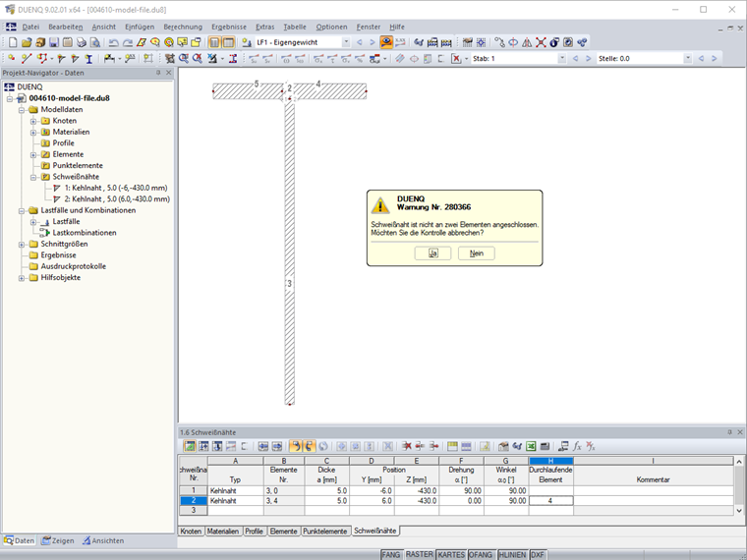Expand the Knoten tree node
Viewport: 747px width, 560px height.
tap(33, 121)
